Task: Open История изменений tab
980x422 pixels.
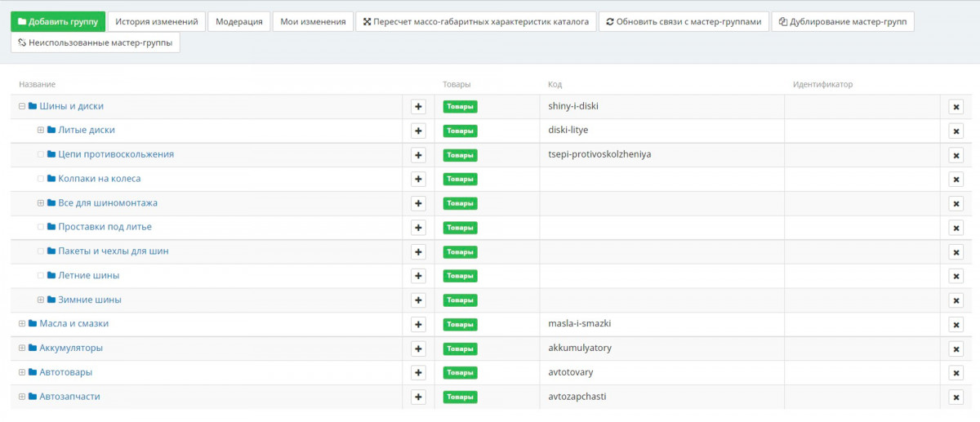Action: coord(156,22)
